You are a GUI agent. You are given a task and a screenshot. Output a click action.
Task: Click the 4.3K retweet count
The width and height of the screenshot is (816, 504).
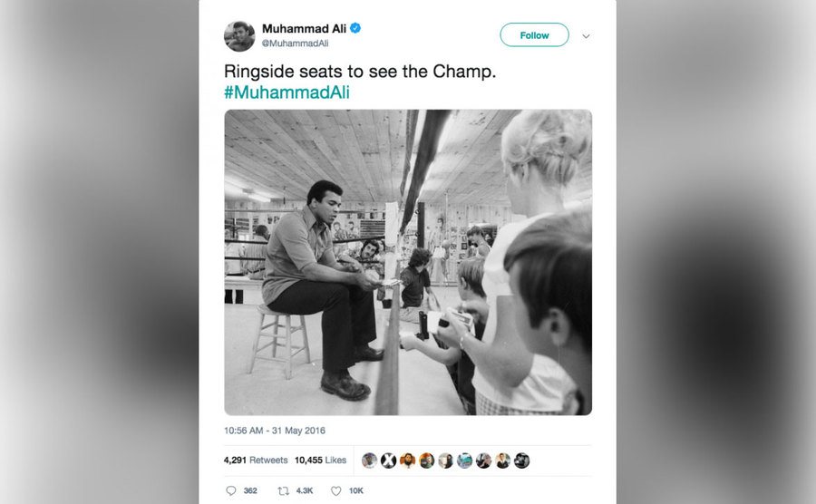305,490
